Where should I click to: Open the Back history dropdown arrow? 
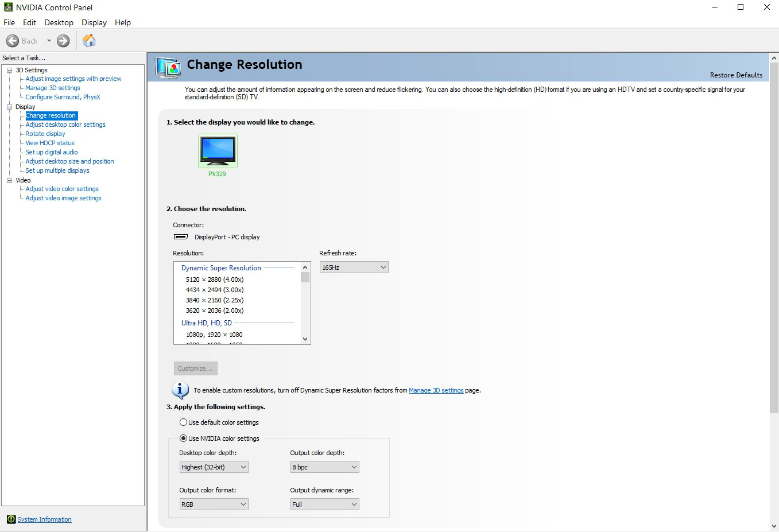[49, 41]
